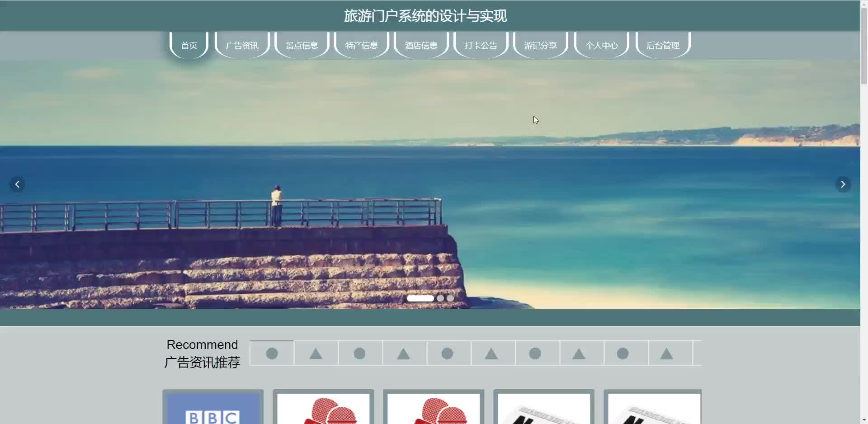
Task: Open the 游记分享 section
Action: point(540,45)
